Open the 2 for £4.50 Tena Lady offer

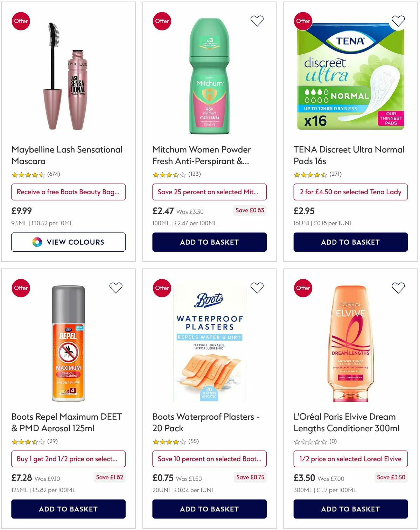[x=350, y=192]
